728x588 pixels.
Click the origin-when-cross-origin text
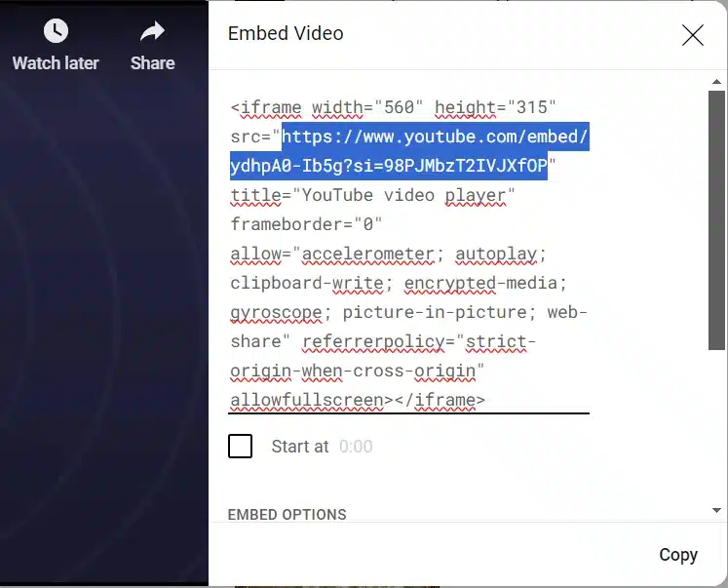pyautogui.click(x=358, y=371)
